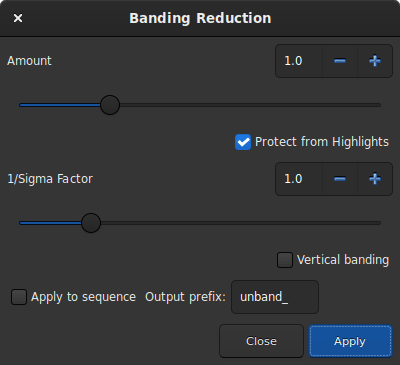The height and width of the screenshot is (365, 400).
Task: Click the Close button
Action: (261, 341)
